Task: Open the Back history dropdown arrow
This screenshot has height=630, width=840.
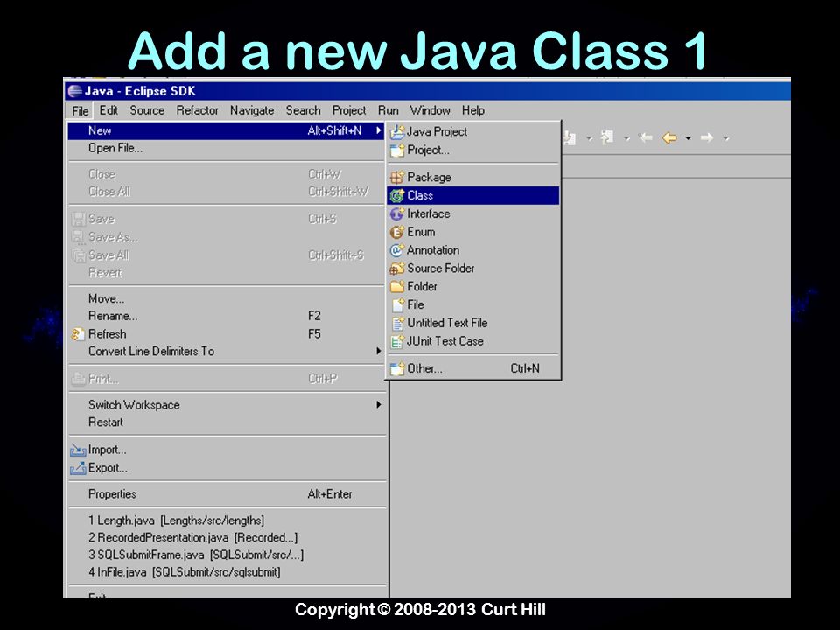Action: pos(689,138)
